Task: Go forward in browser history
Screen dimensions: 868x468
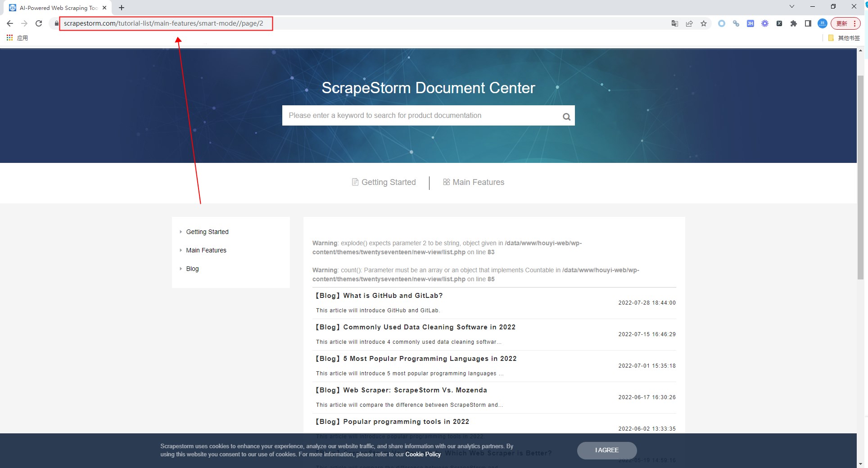Action: coord(24,23)
